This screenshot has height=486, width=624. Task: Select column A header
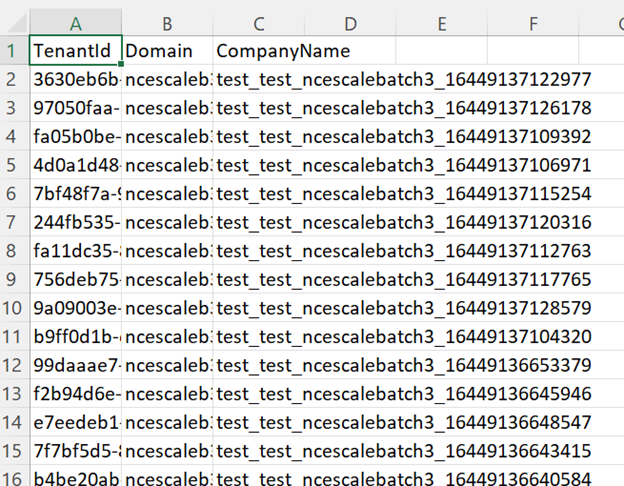76,22
